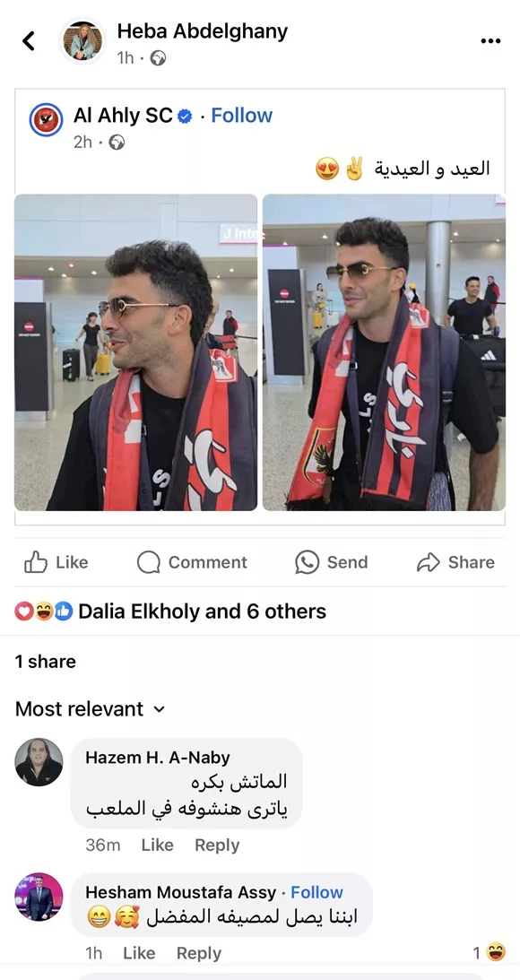Follow Hesham Moustafa Assy
Viewport: 520px width, 980px height.
pos(316,892)
